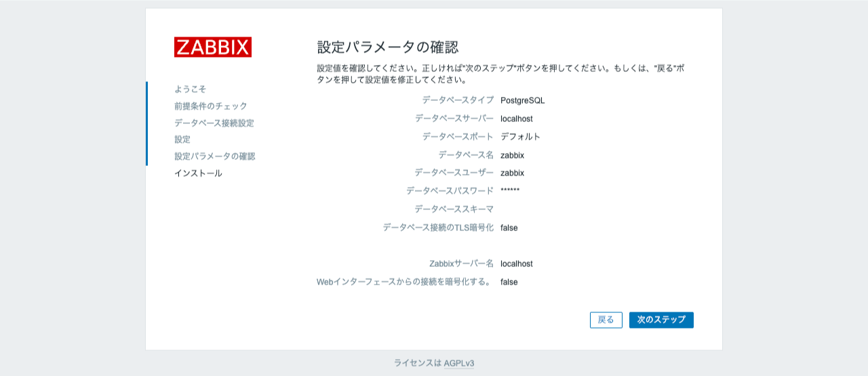The height and width of the screenshot is (376, 868).
Task: Click the データベースサーバー localhost value
Action: [x=517, y=119]
